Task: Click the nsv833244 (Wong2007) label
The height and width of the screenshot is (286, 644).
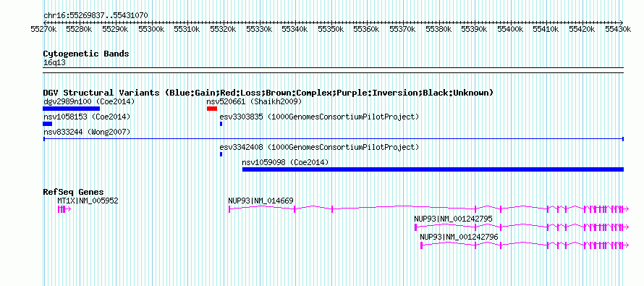Action: coord(87,132)
